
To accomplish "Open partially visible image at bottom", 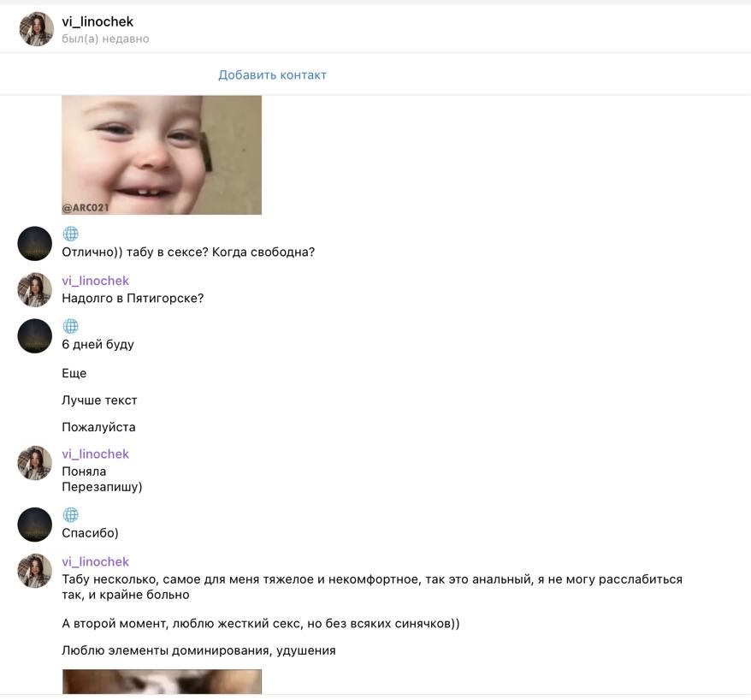I will pyautogui.click(x=162, y=682).
